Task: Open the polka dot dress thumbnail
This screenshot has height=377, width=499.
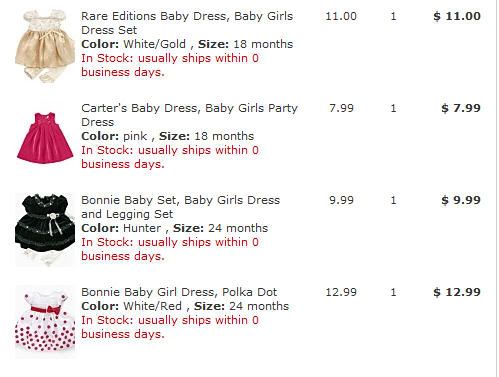Action: (45, 322)
